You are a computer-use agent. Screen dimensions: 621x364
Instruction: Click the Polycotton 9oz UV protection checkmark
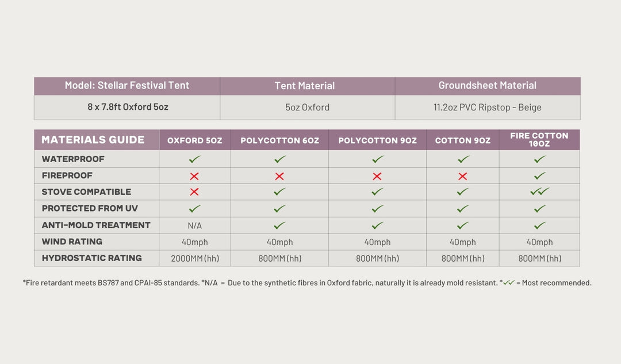point(377,209)
